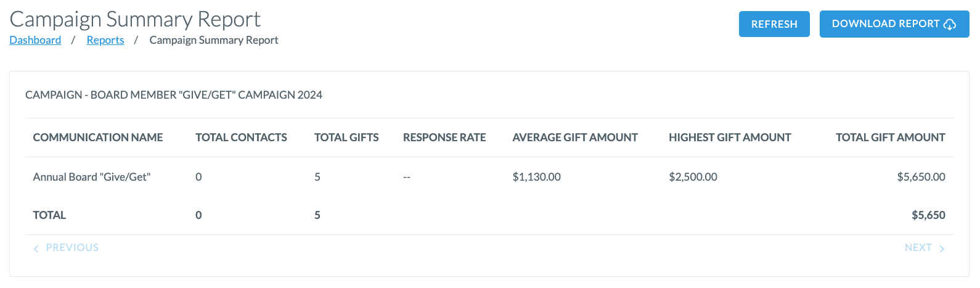Screen dimensions: 980x288
Task: Click the Total Gifts column header
Action: click(346, 138)
